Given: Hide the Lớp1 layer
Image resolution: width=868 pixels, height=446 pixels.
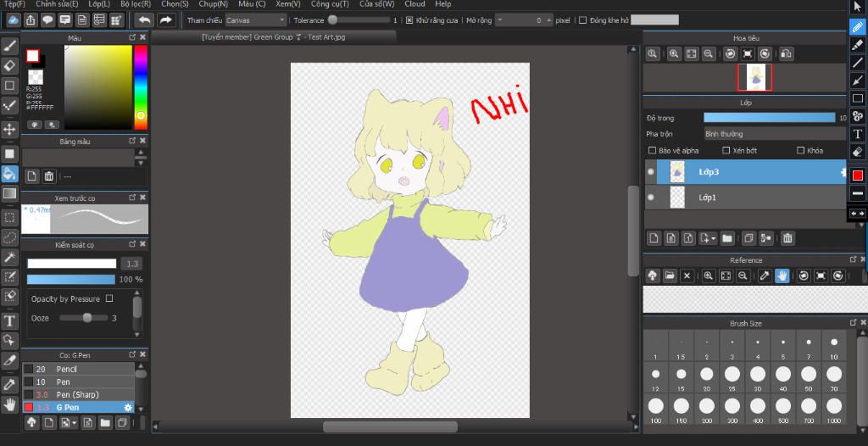Looking at the screenshot, I should point(650,197).
